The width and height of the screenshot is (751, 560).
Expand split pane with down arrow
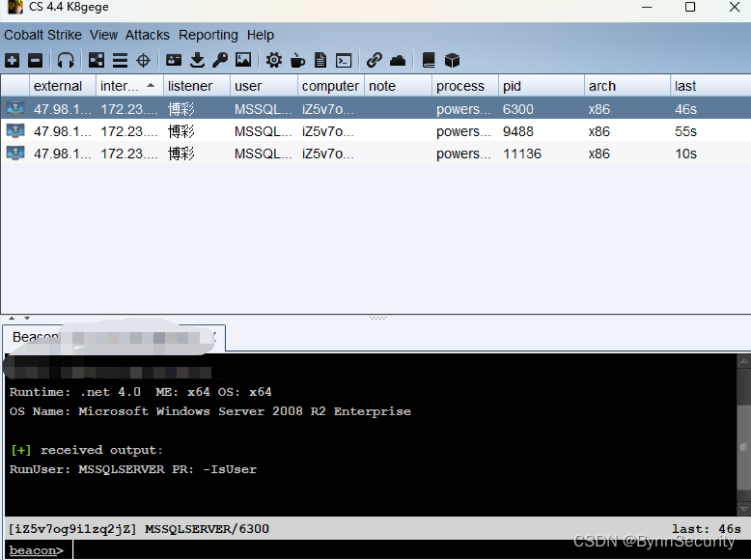[27, 318]
